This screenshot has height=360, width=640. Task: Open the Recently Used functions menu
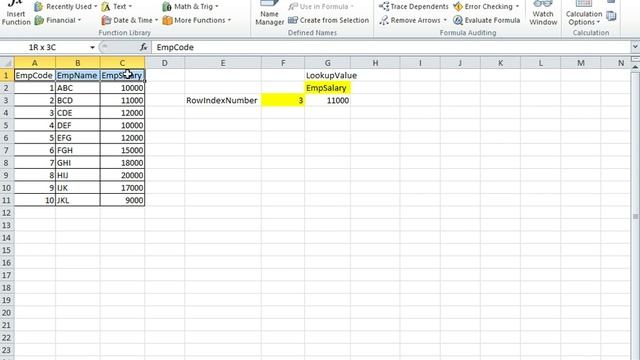click(66, 7)
